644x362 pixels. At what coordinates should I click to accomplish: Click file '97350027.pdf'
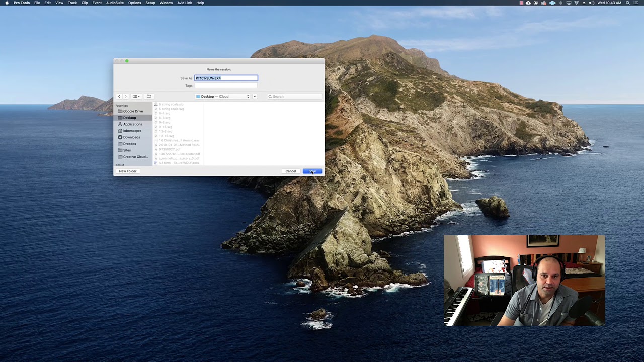coord(170,149)
